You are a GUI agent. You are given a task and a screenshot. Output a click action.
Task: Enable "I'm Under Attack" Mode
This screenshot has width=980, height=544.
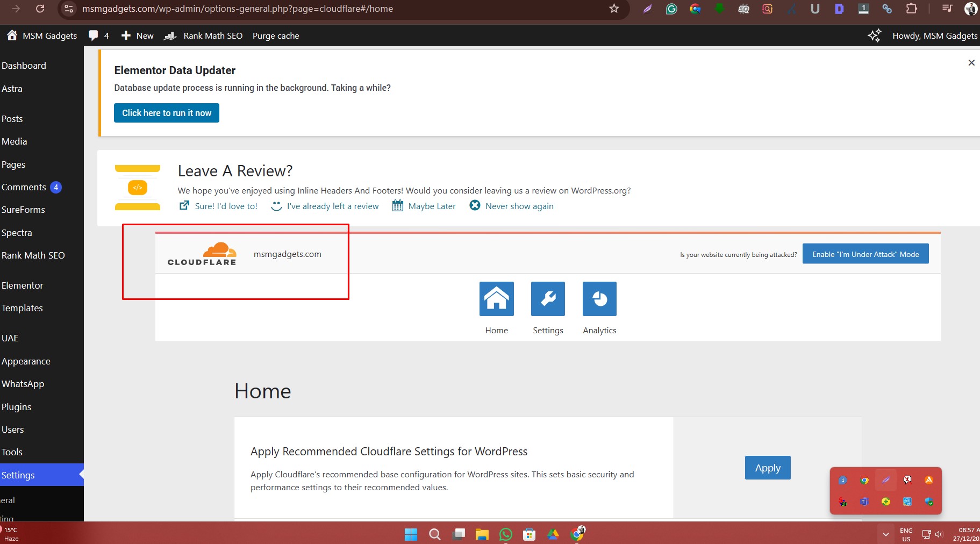click(x=865, y=254)
